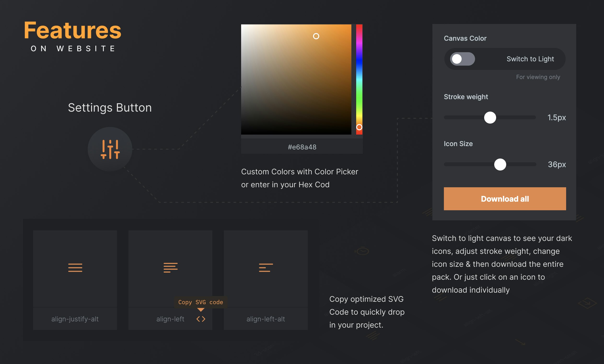
Task: Select the align-justify-alt icon
Action: point(75,267)
